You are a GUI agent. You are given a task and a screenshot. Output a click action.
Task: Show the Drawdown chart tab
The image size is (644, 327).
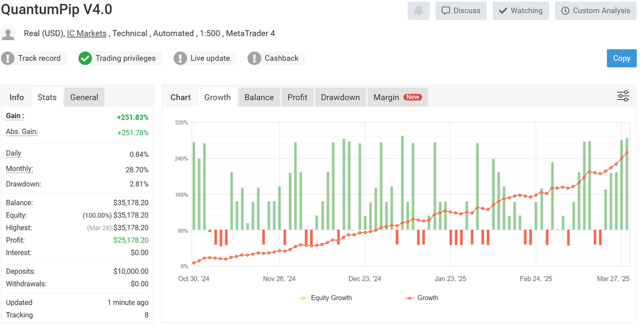(x=340, y=97)
